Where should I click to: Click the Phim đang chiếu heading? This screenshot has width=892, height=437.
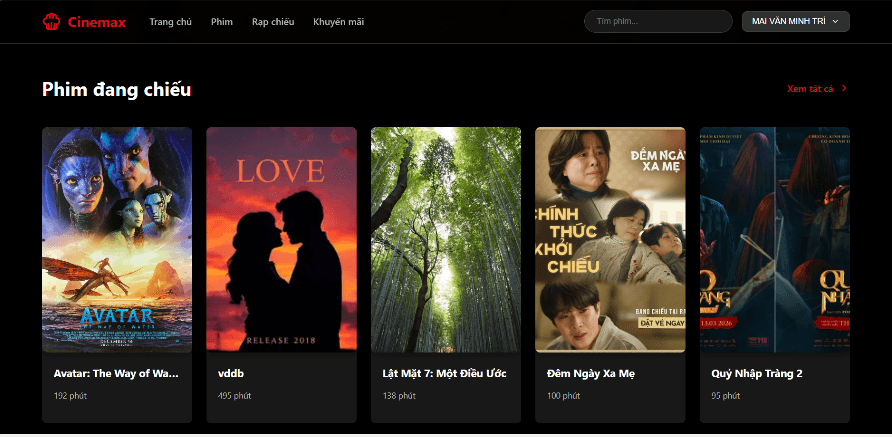coord(117,89)
